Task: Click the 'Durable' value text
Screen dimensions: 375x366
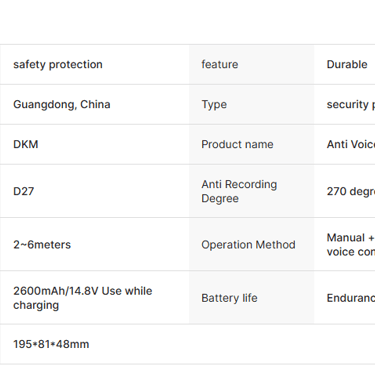Action: pos(347,64)
